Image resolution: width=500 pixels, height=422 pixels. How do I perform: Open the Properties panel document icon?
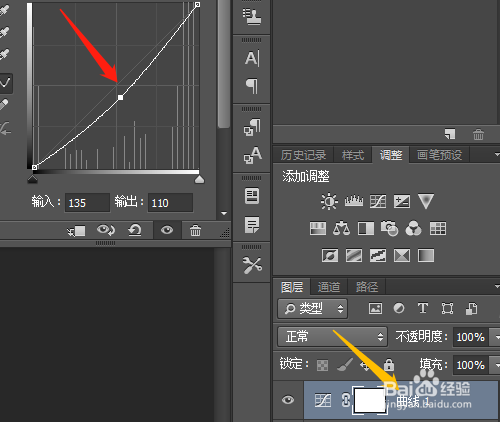(252, 196)
